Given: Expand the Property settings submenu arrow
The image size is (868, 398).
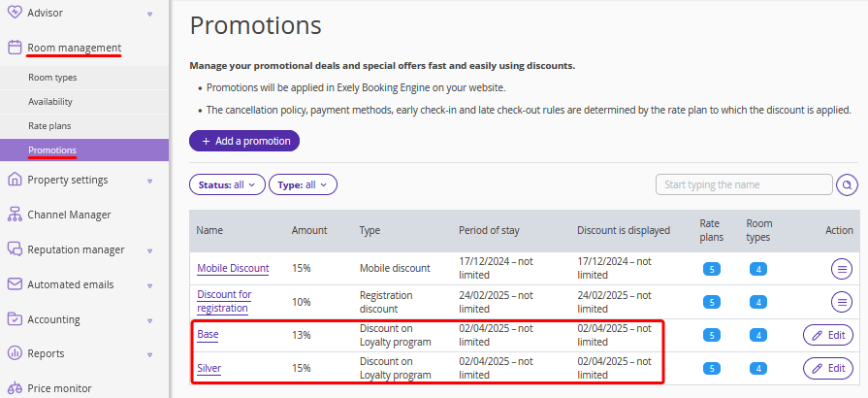Looking at the screenshot, I should (x=150, y=181).
